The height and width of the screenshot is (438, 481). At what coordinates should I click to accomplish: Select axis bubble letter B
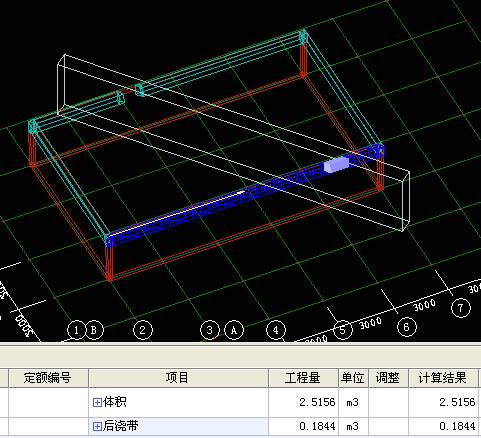(94, 330)
